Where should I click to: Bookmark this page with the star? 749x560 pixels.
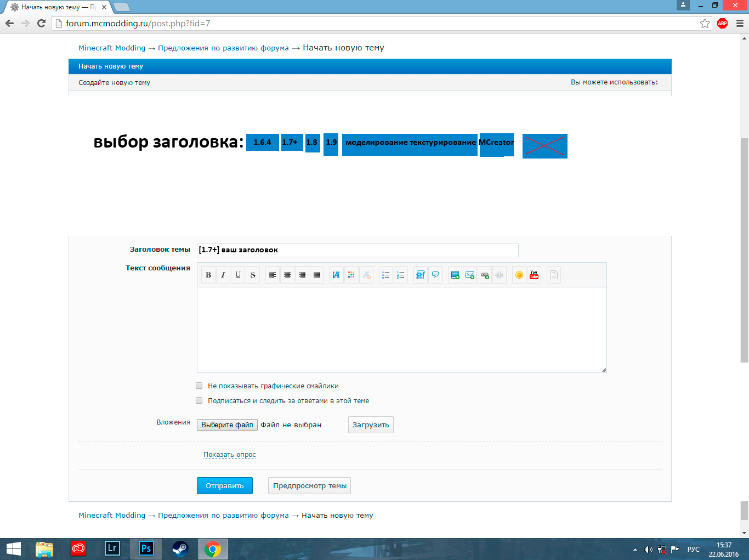click(705, 23)
